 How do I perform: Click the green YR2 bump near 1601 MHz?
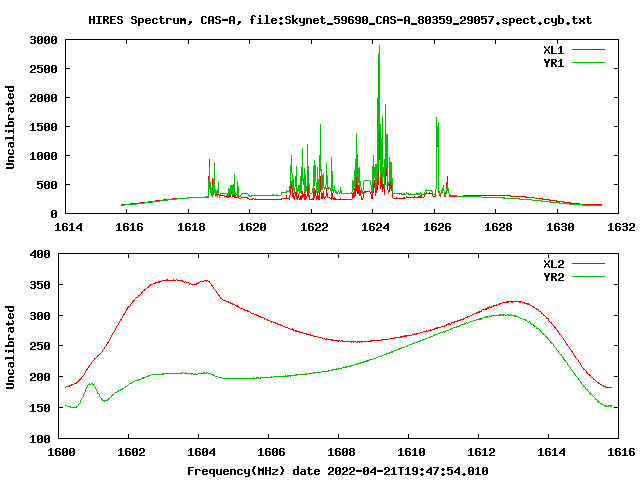pos(91,384)
